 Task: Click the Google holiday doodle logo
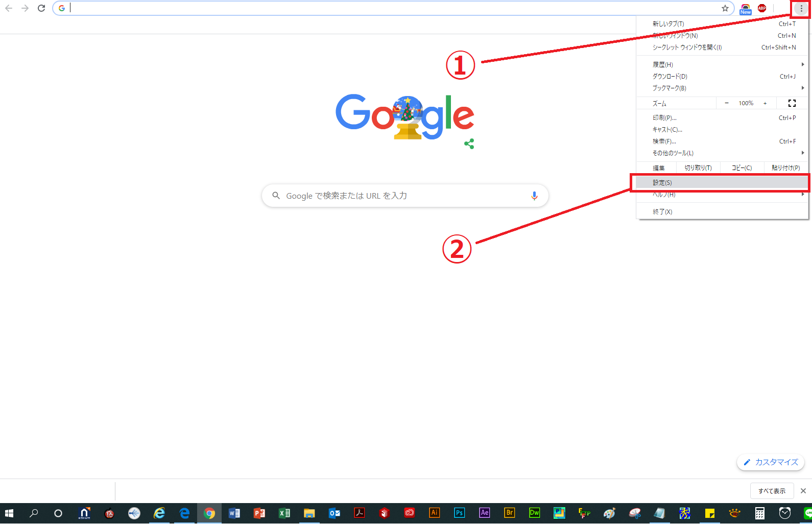click(x=405, y=117)
